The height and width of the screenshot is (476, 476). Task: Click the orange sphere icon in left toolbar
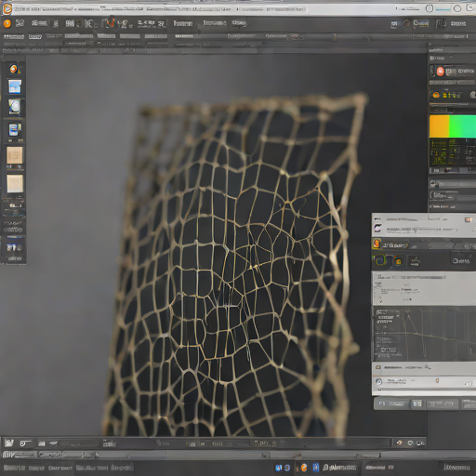[x=14, y=69]
